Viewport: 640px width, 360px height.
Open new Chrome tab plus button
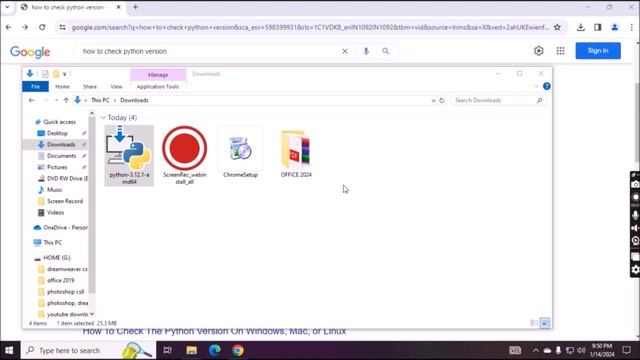(x=136, y=7)
